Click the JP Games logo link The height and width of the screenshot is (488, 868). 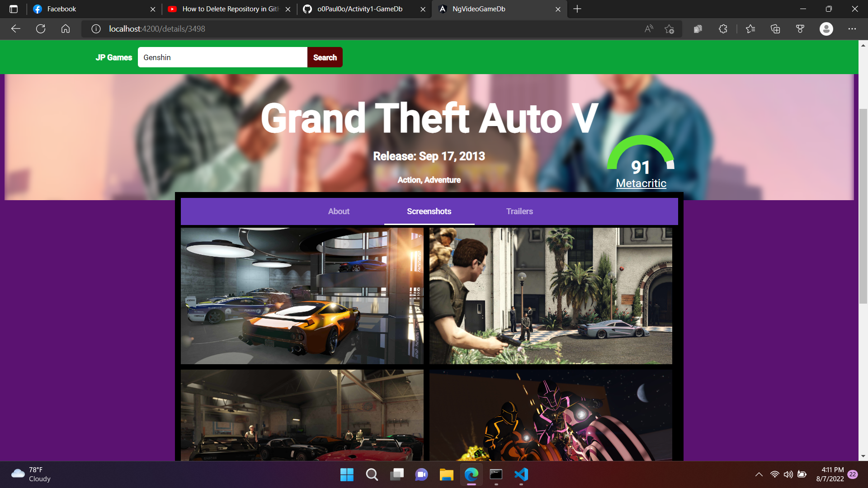click(x=113, y=57)
